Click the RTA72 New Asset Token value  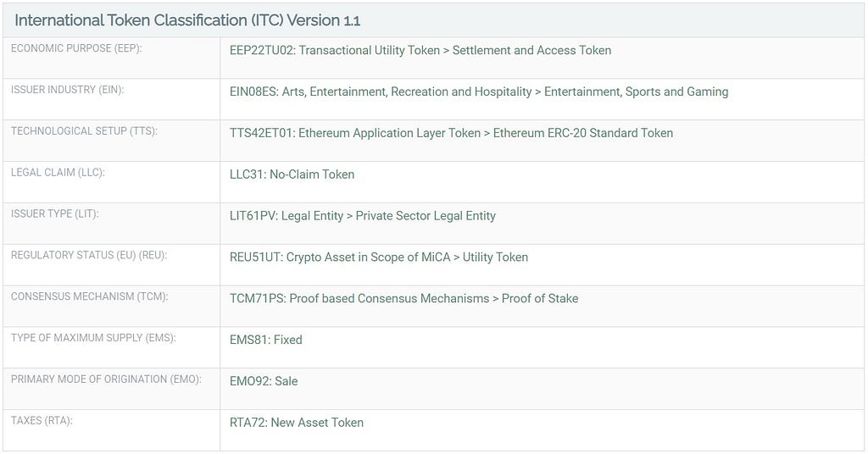coord(297,423)
